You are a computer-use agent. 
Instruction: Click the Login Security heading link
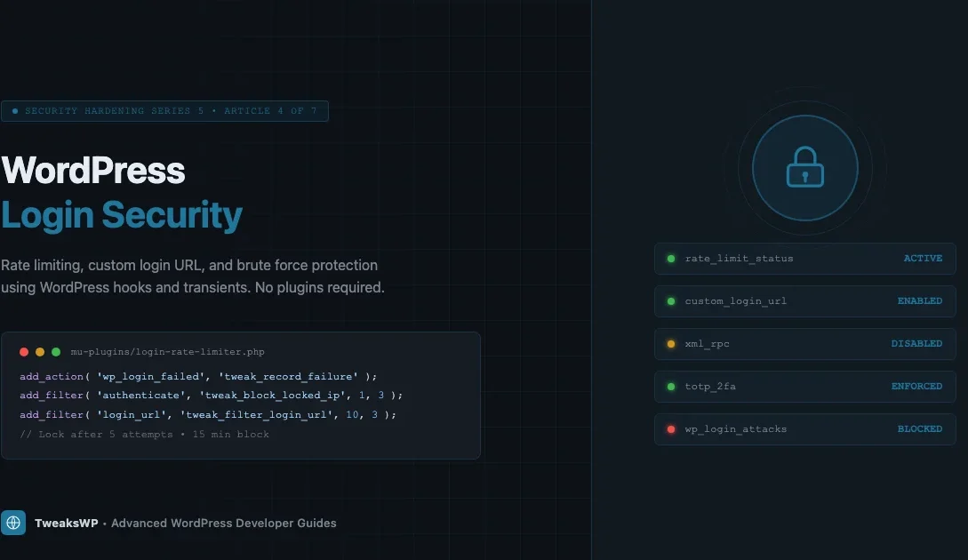(x=122, y=214)
